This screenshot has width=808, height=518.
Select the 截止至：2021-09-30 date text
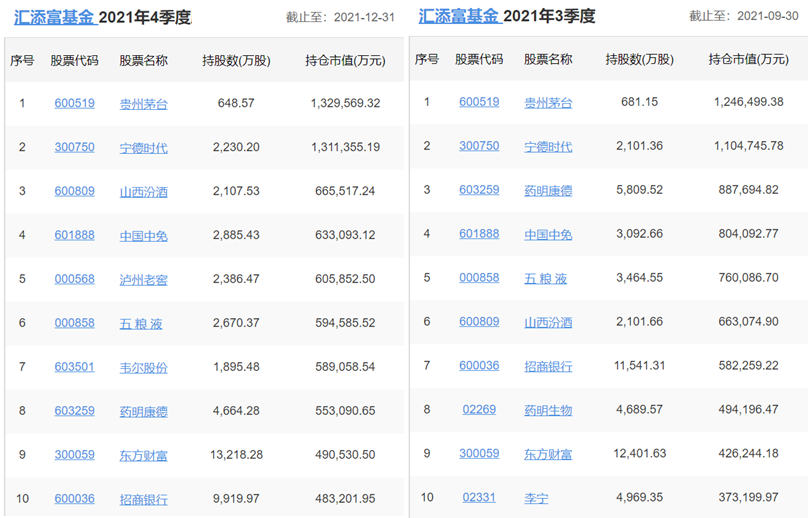744,16
